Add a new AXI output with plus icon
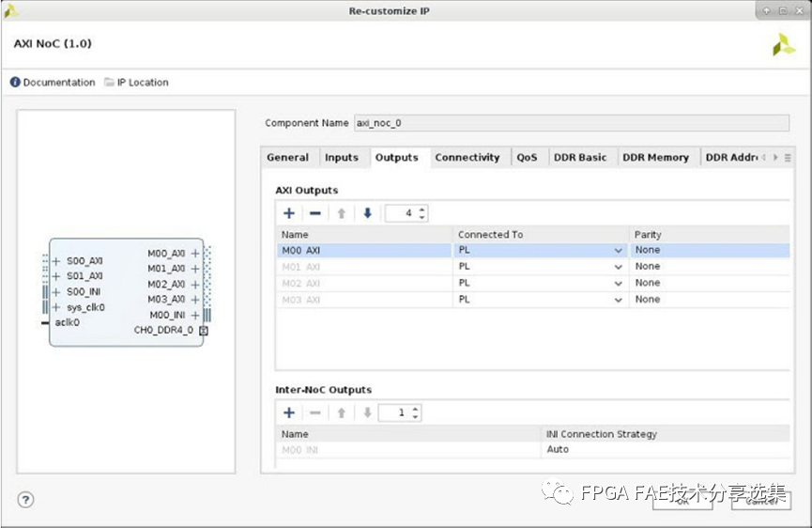The width and height of the screenshot is (812, 528). [289, 213]
